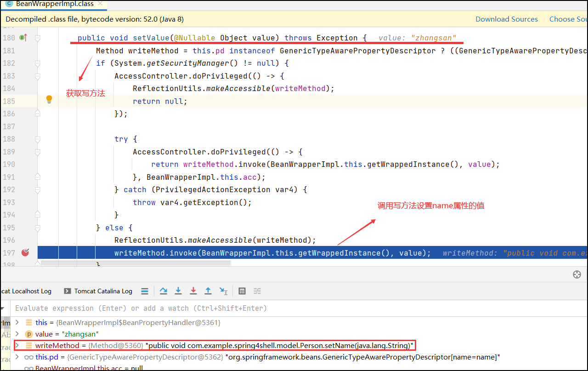The image size is (588, 371).
Task: Click the "zhangsan" value in the variables panel
Action: click(x=80, y=334)
